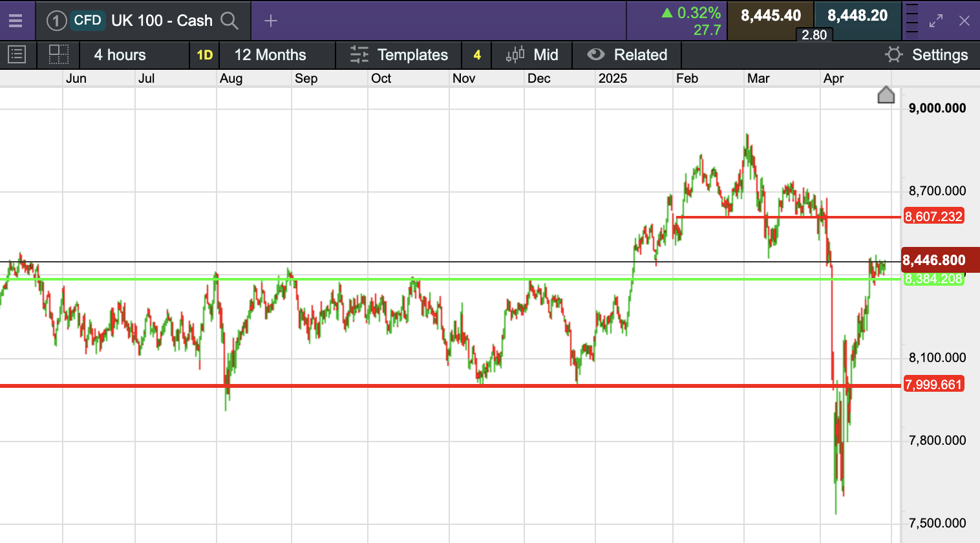Click the 7,500.000 price axis label
This screenshot has width=980, height=543.
coord(937,523)
